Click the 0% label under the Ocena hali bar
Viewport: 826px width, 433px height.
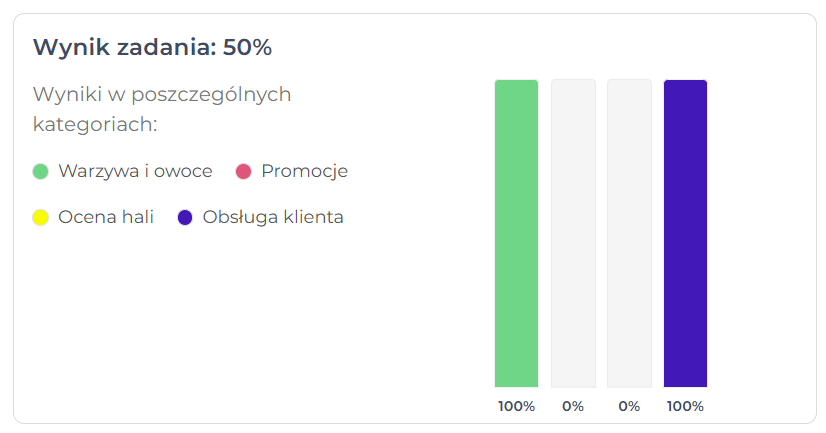[x=629, y=406]
